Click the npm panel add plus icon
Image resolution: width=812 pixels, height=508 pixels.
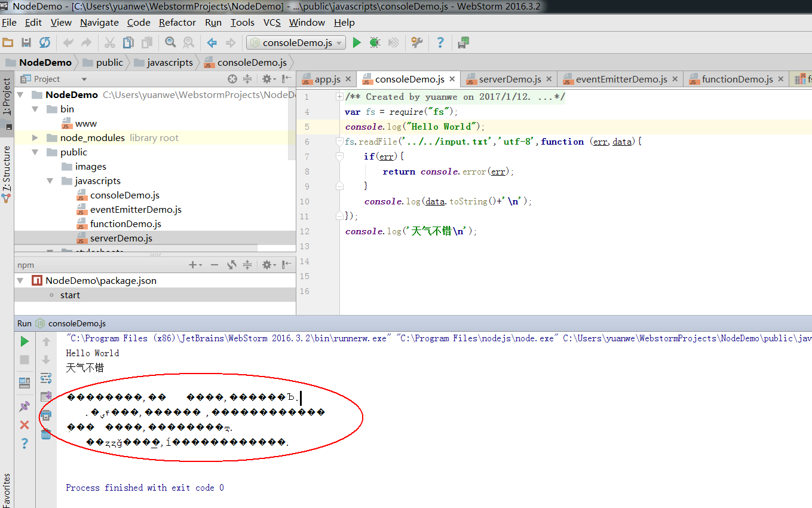(x=193, y=265)
